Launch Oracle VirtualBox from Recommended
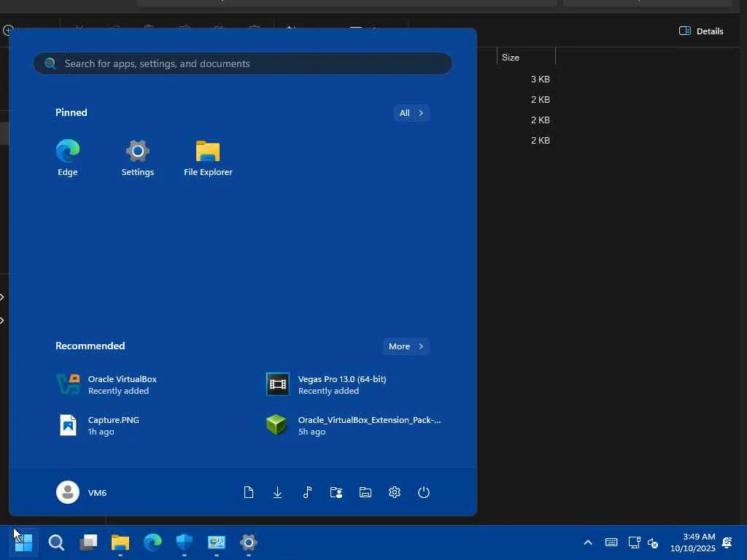 pyautogui.click(x=107, y=385)
